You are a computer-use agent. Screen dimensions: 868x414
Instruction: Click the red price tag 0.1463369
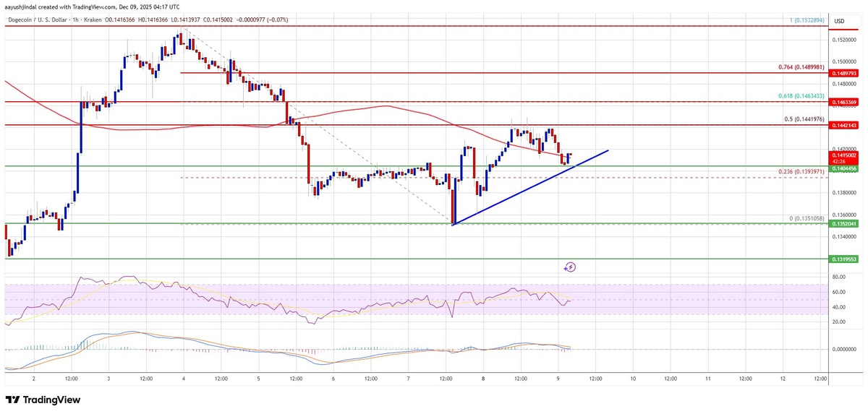tap(844, 102)
